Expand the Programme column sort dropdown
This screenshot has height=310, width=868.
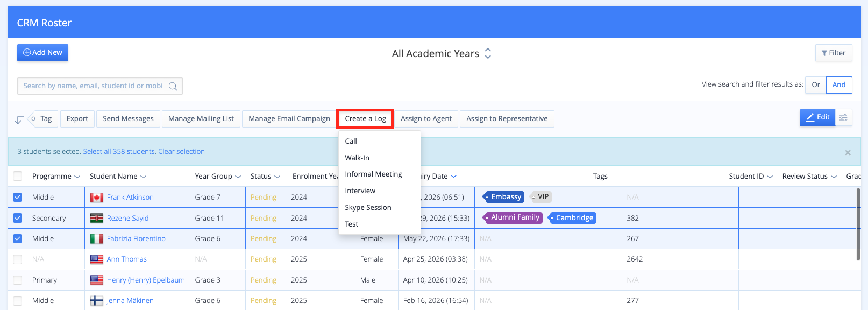[x=77, y=177]
